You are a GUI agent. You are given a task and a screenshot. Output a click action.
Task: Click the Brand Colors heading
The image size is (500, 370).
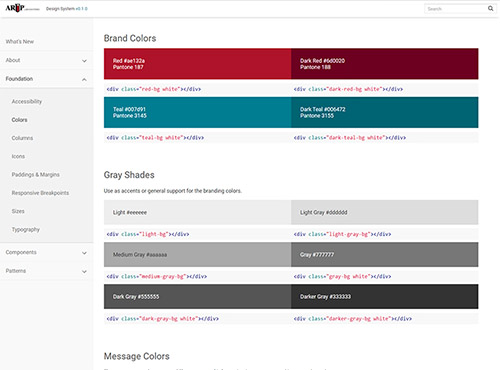pyautogui.click(x=130, y=38)
